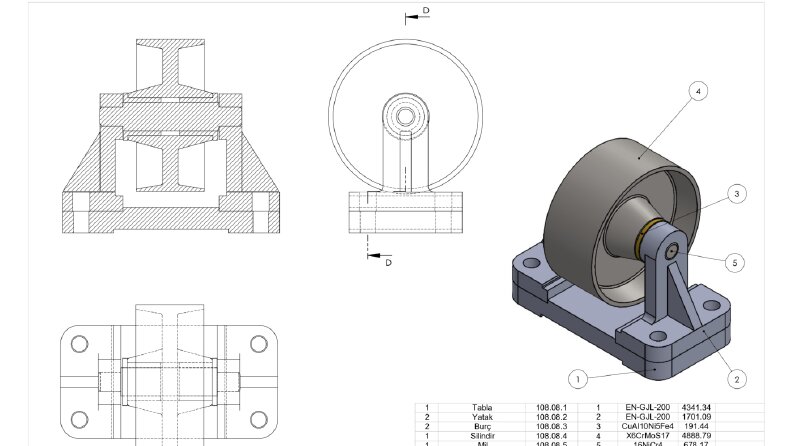Click item number 4 in the Silindir row
793x446 pixels.
[x=598, y=436]
